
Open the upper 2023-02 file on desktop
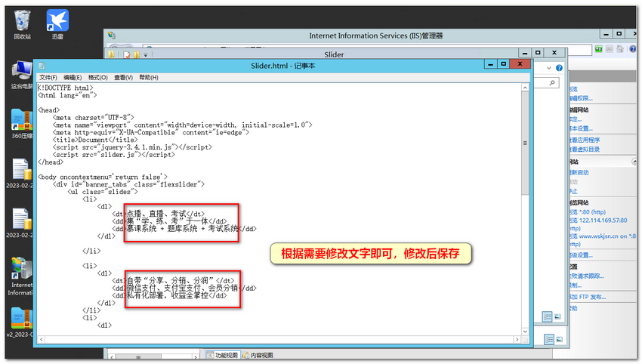[x=21, y=174]
